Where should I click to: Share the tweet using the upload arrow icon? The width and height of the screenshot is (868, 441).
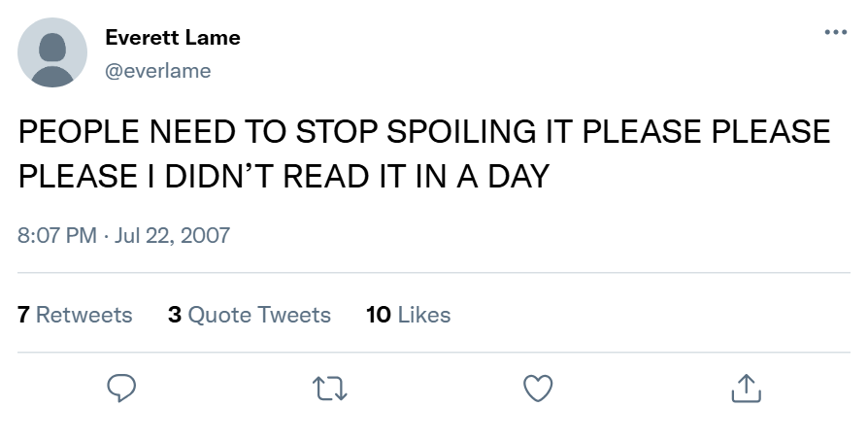click(x=745, y=389)
